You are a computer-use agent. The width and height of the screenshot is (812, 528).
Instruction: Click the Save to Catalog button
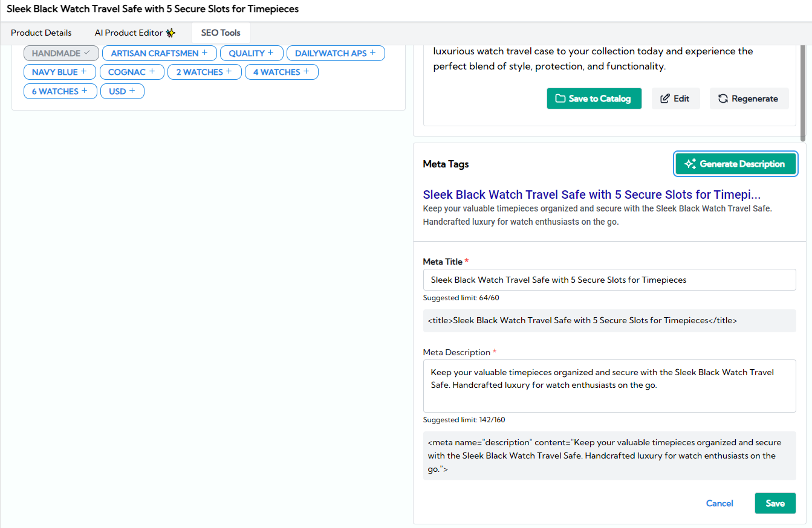click(x=594, y=98)
